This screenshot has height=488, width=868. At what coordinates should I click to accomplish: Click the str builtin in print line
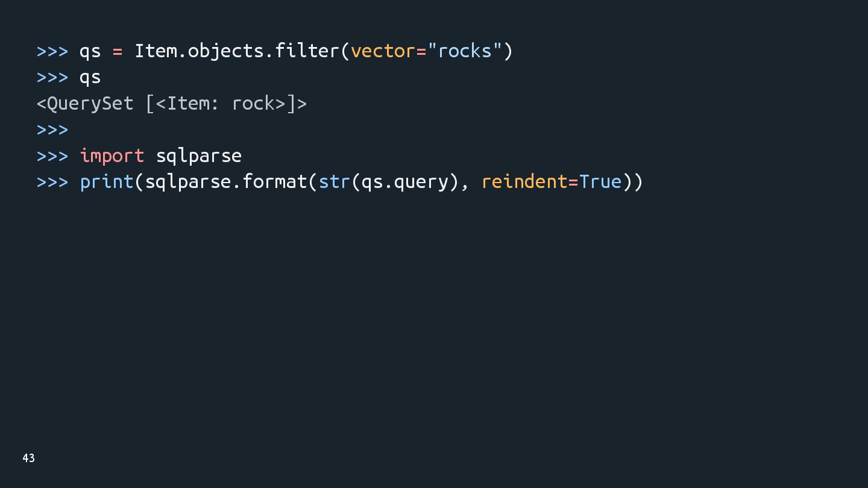click(x=335, y=181)
